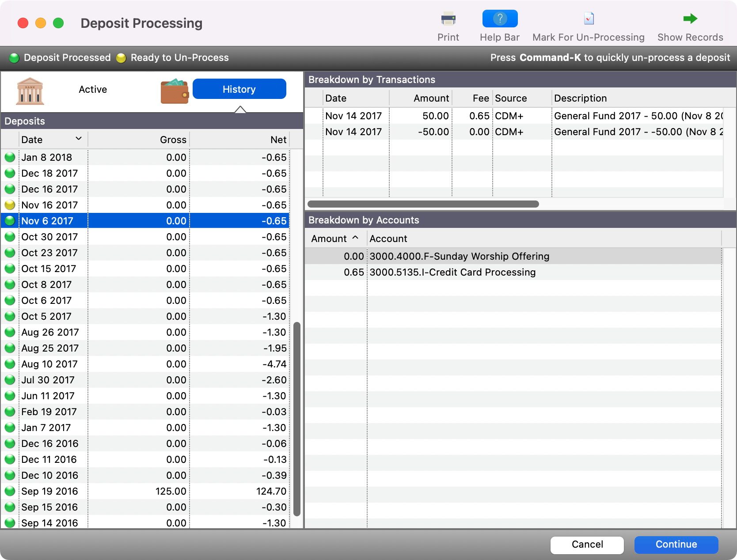Click the Print icon in the toolbar

coord(448,19)
